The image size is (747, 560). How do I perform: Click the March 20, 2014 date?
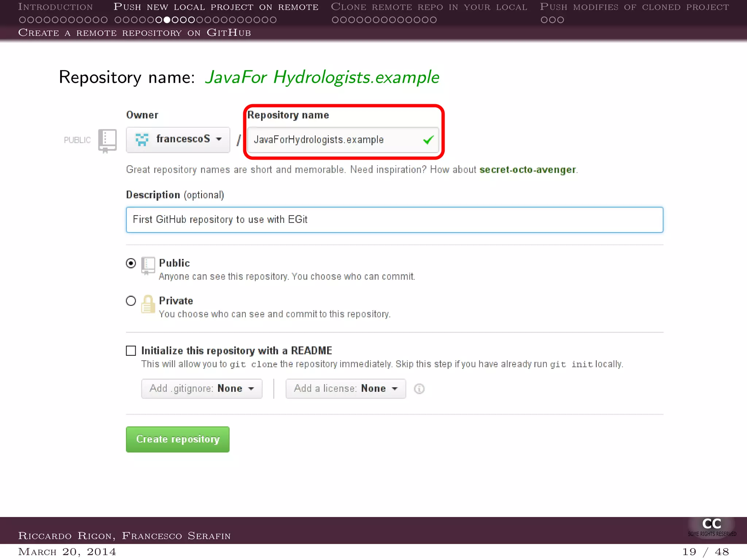67,552
